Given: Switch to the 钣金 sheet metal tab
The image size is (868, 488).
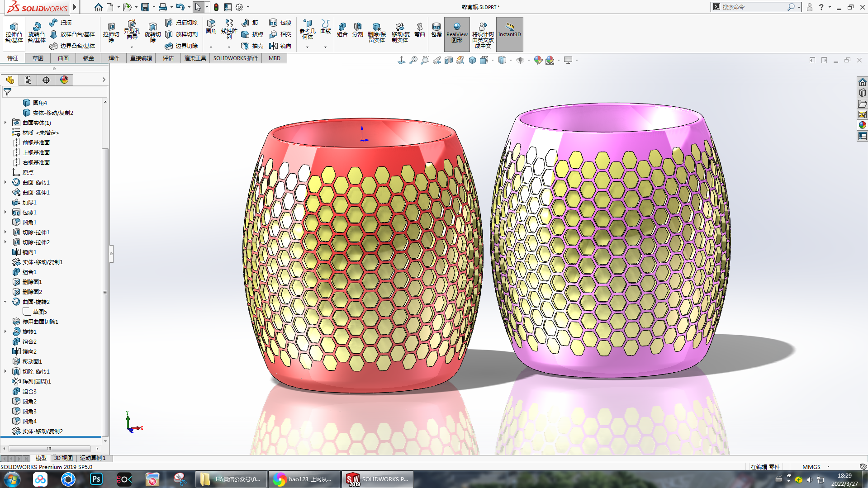Looking at the screenshot, I should coord(89,58).
